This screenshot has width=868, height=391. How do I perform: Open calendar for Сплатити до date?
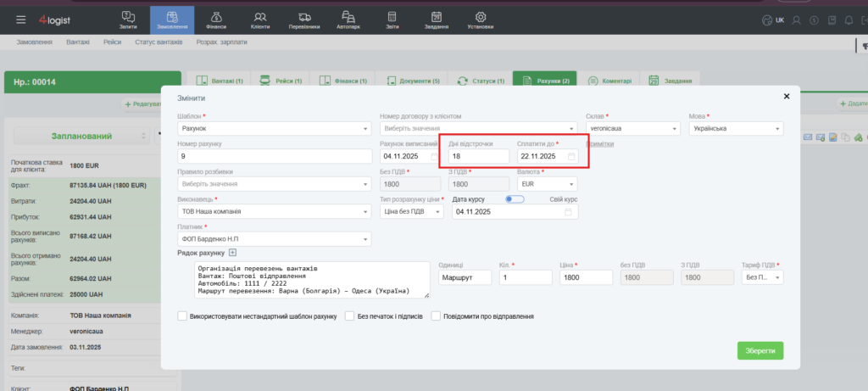pyautogui.click(x=571, y=157)
